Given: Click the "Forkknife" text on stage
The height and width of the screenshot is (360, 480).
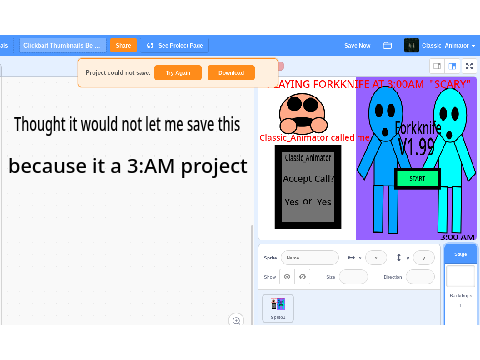Looking at the screenshot, I should 418,128.
